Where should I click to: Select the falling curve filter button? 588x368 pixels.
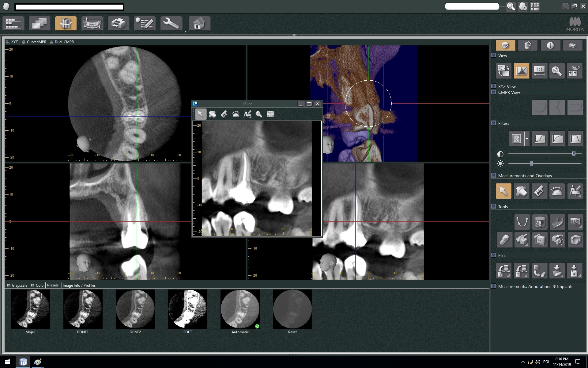coord(575,139)
